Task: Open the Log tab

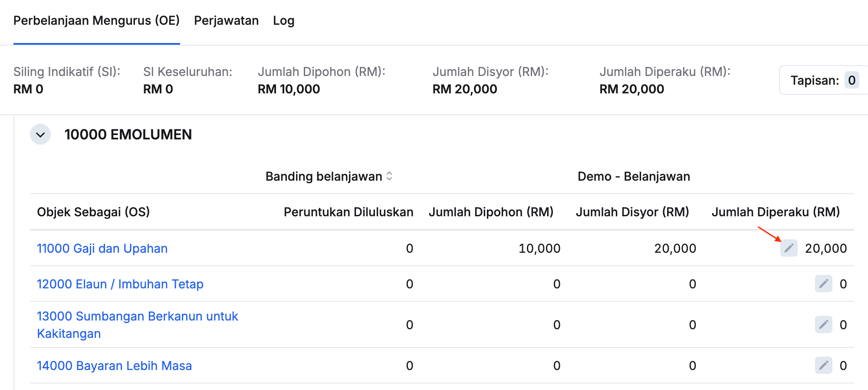Action: click(x=283, y=20)
